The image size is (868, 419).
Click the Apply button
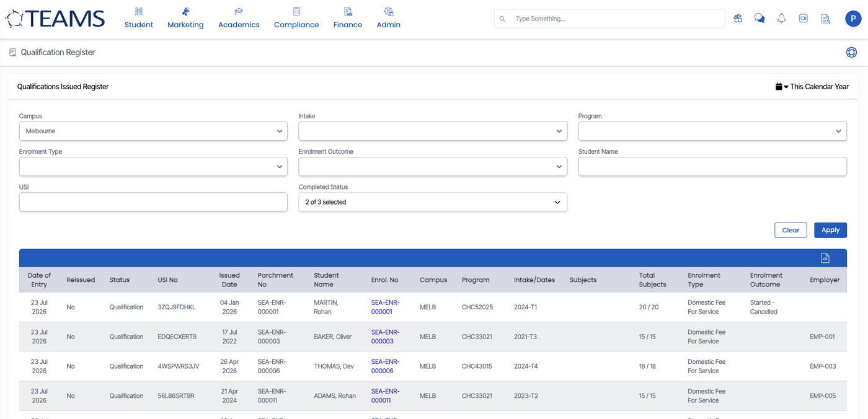(830, 230)
